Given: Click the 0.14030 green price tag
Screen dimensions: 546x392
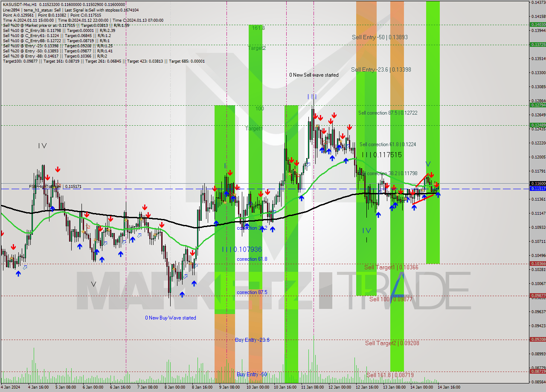Looking at the screenshot, I should click(x=537, y=24).
